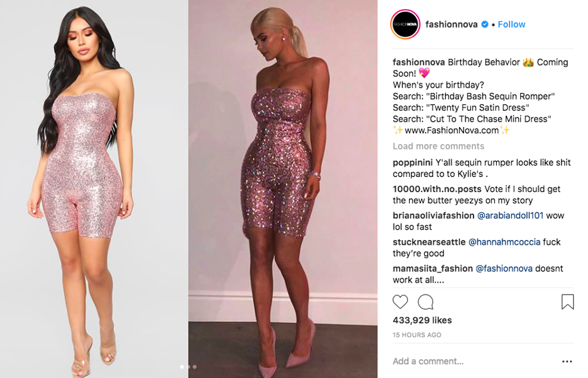Open the three-dot more options menu
588x378 pixels.
tap(567, 361)
